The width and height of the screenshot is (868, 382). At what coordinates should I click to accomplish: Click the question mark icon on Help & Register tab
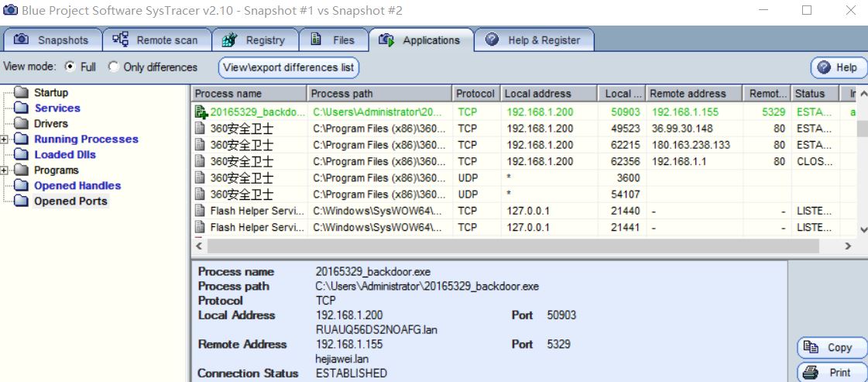pos(492,40)
